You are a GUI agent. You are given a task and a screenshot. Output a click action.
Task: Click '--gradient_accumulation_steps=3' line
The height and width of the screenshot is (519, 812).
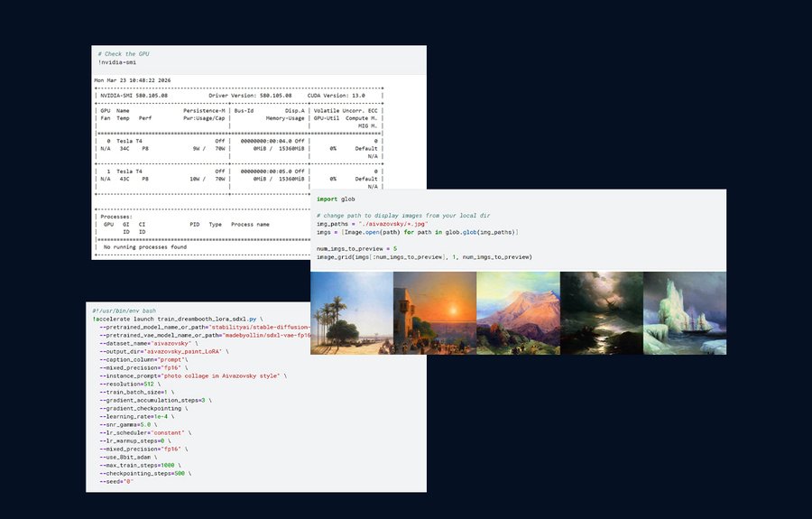point(155,401)
